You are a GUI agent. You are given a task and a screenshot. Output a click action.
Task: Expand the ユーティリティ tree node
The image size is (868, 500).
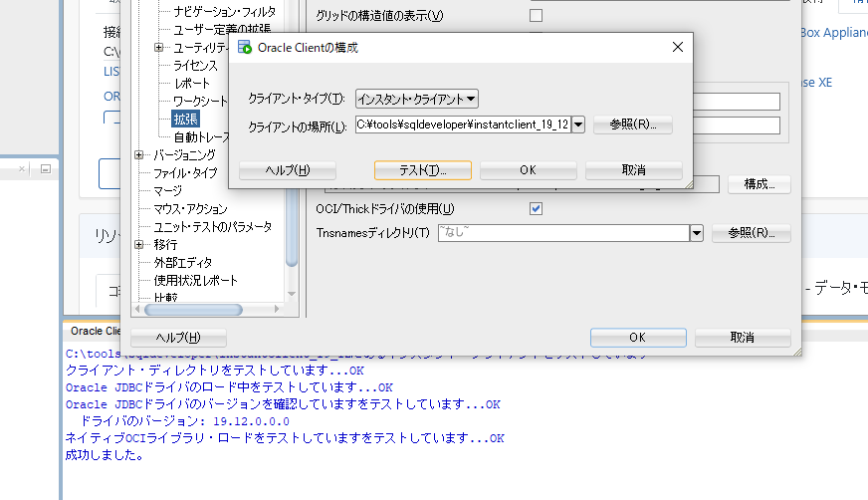[x=159, y=48]
